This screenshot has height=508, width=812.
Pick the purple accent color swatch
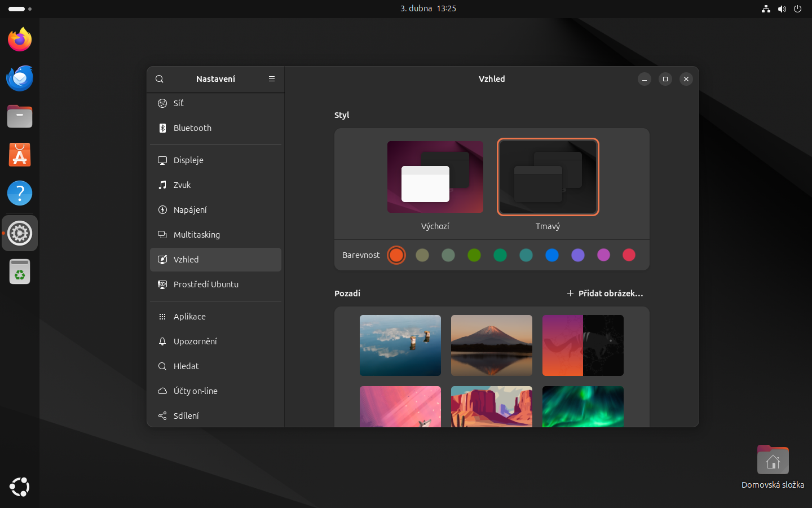tap(577, 255)
